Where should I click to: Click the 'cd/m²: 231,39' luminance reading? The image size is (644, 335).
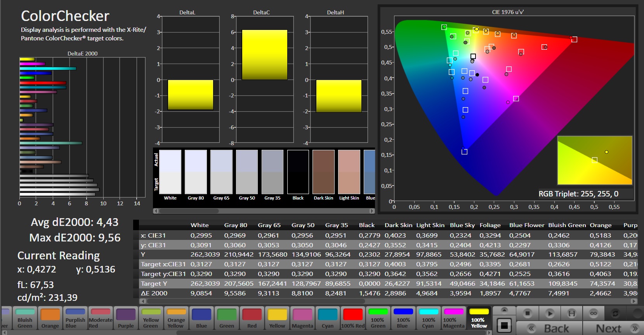[x=47, y=297]
